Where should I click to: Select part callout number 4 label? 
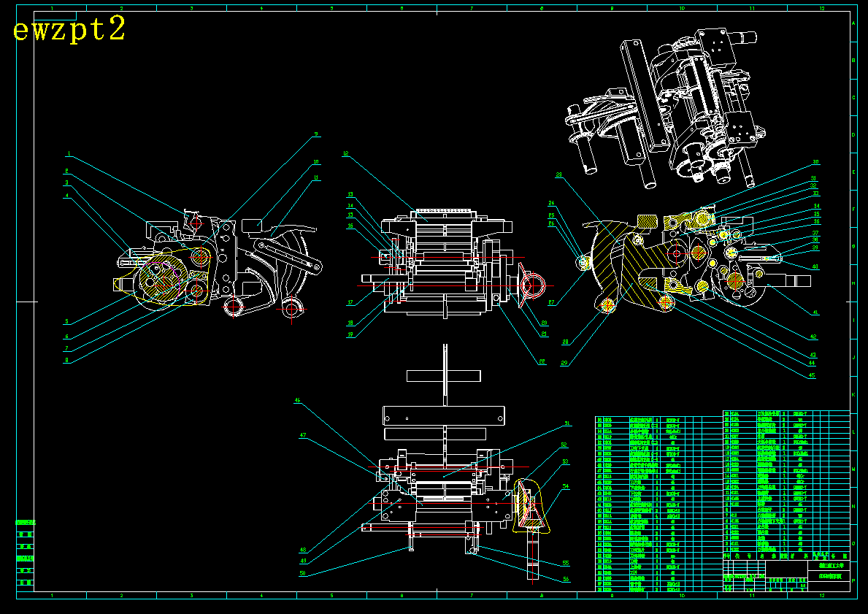tap(67, 196)
